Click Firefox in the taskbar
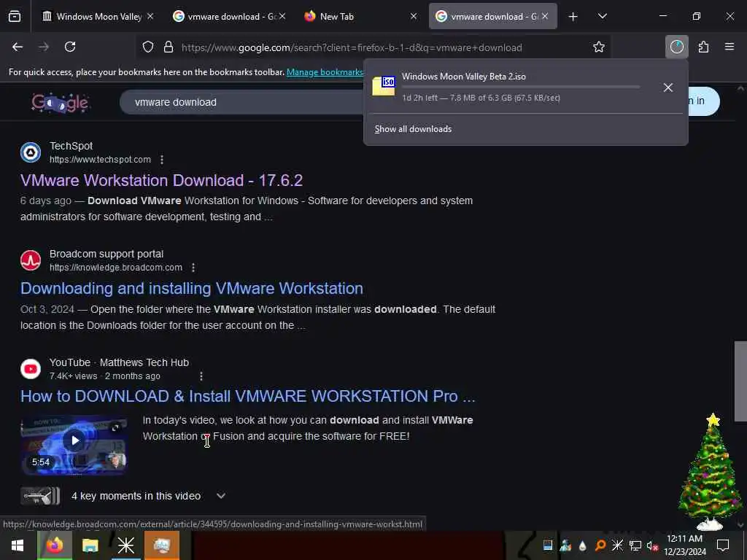The width and height of the screenshot is (747, 560). click(x=55, y=545)
